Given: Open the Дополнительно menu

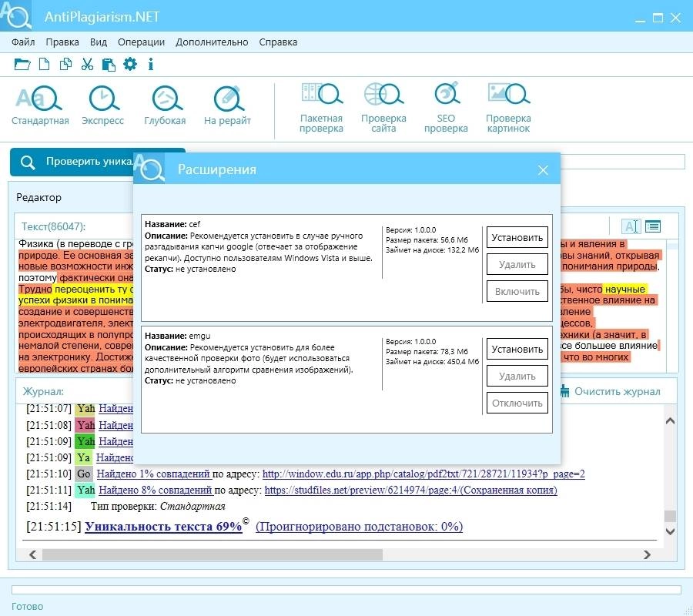Looking at the screenshot, I should 212,42.
